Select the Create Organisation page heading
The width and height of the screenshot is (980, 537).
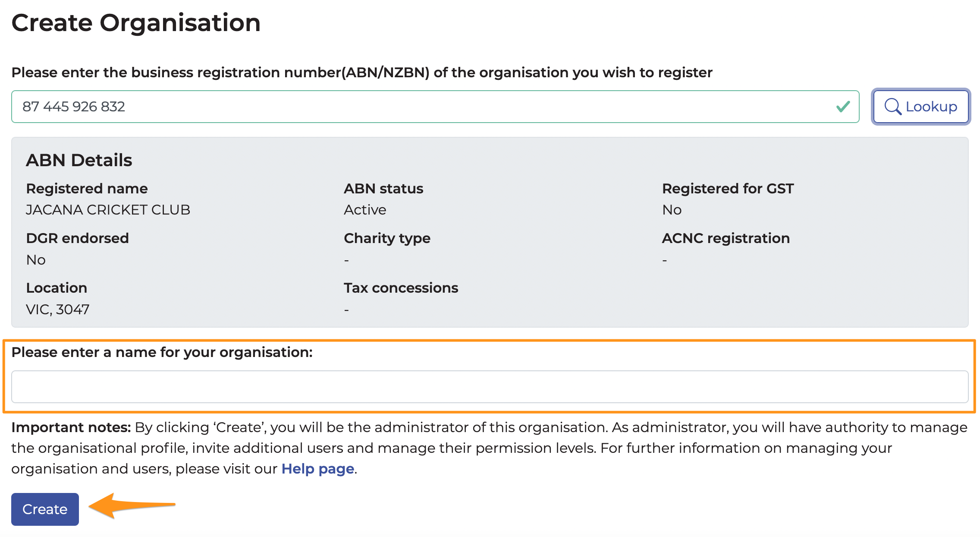pyautogui.click(x=136, y=23)
